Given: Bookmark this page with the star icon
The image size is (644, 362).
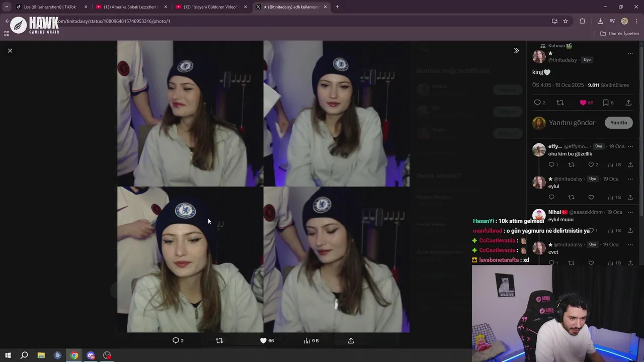Looking at the screenshot, I should (x=566, y=21).
